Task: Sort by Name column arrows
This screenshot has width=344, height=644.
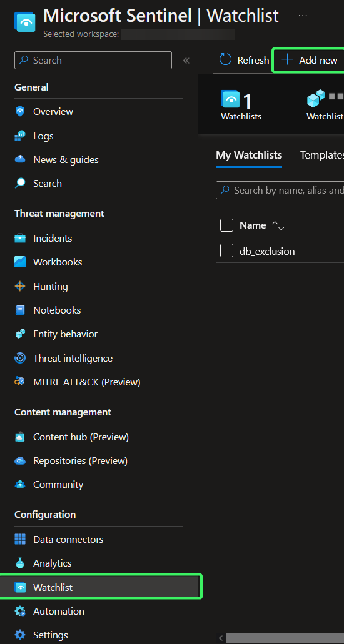Action: coord(278,225)
